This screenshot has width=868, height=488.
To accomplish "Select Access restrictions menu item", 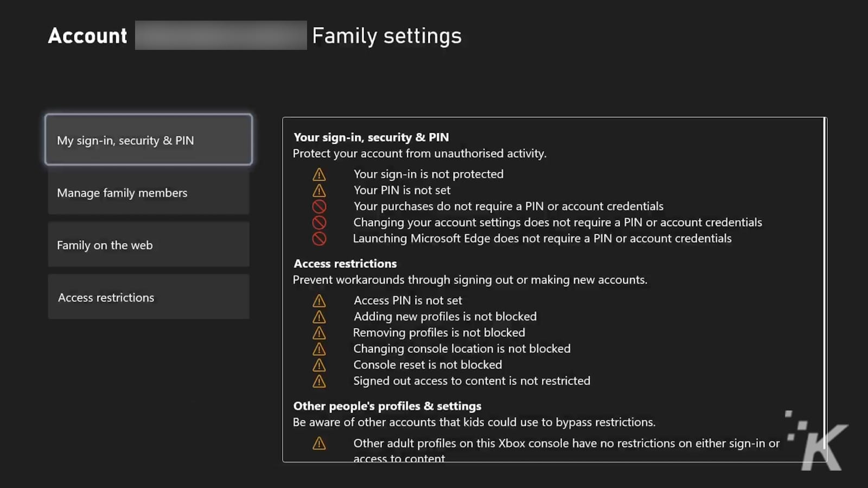I will (x=149, y=297).
